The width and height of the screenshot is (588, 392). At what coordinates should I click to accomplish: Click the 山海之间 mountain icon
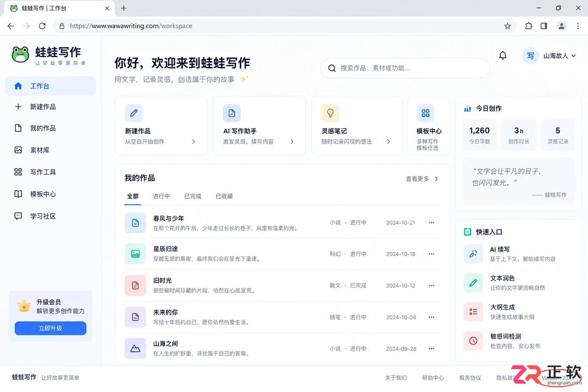[135, 348]
